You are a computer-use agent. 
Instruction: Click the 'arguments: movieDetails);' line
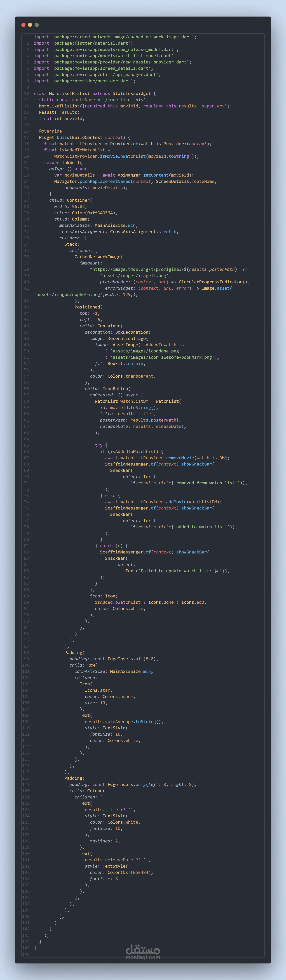pos(96,188)
